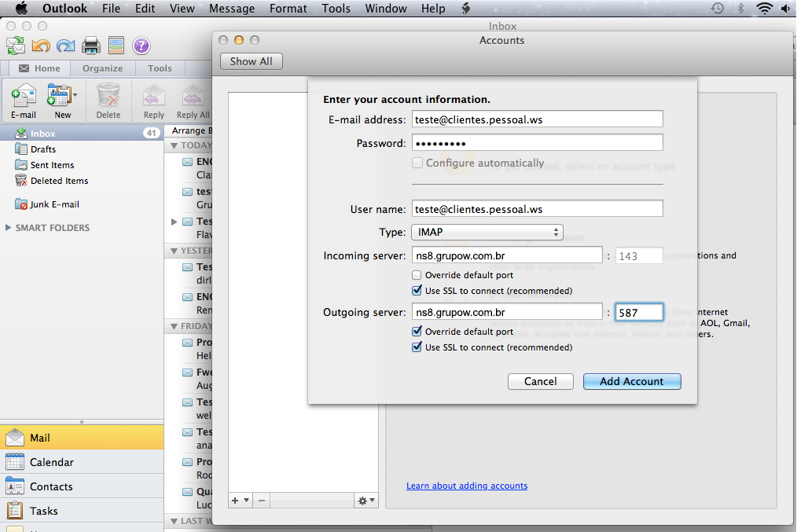Open the Format menu
The image size is (797, 532).
tap(288, 8)
